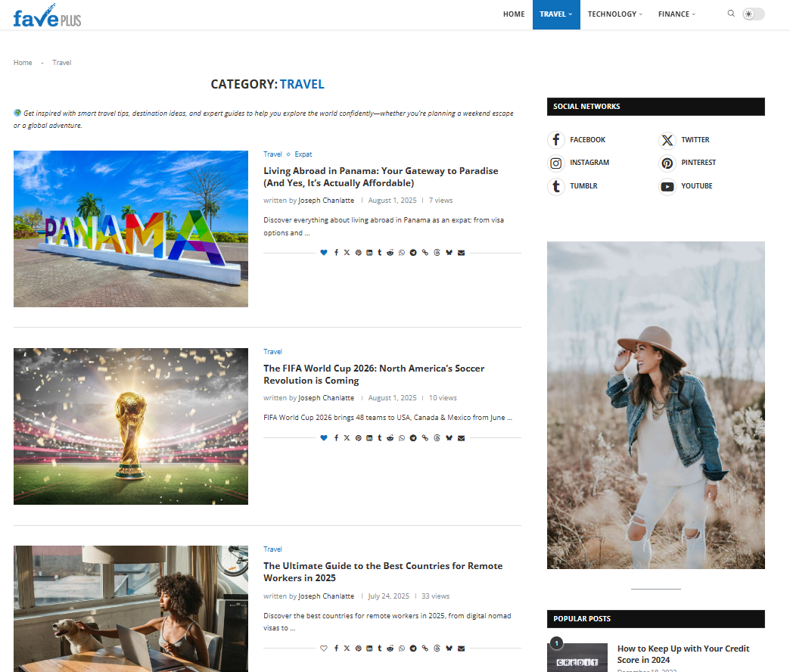This screenshot has width=790, height=672.
Task: Open the Panama sign thumbnail image
Action: tap(131, 229)
